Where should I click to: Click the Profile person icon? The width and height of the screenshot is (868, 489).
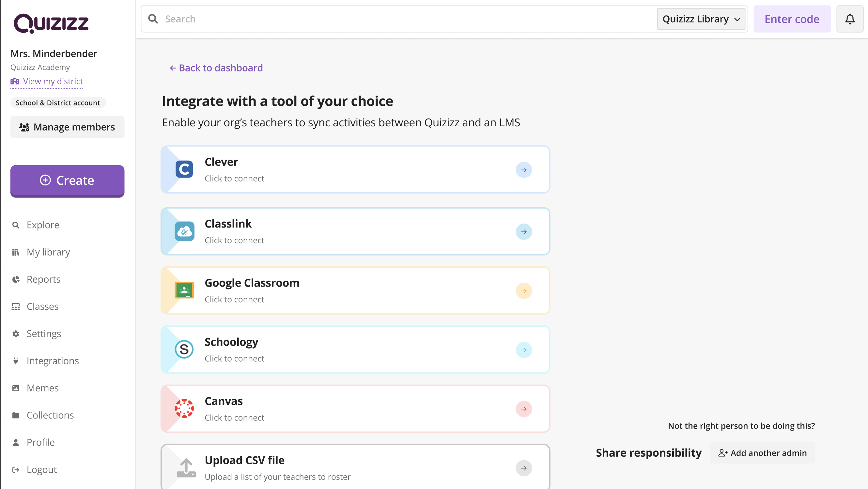[x=16, y=443]
